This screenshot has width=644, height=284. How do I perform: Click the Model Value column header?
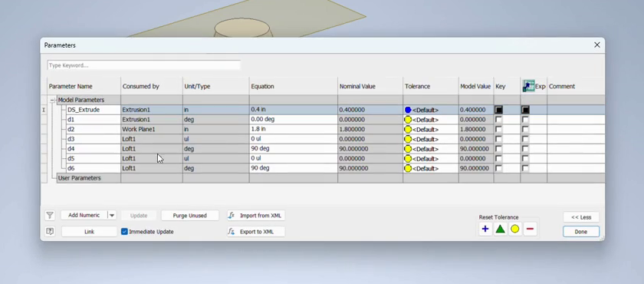[476, 86]
